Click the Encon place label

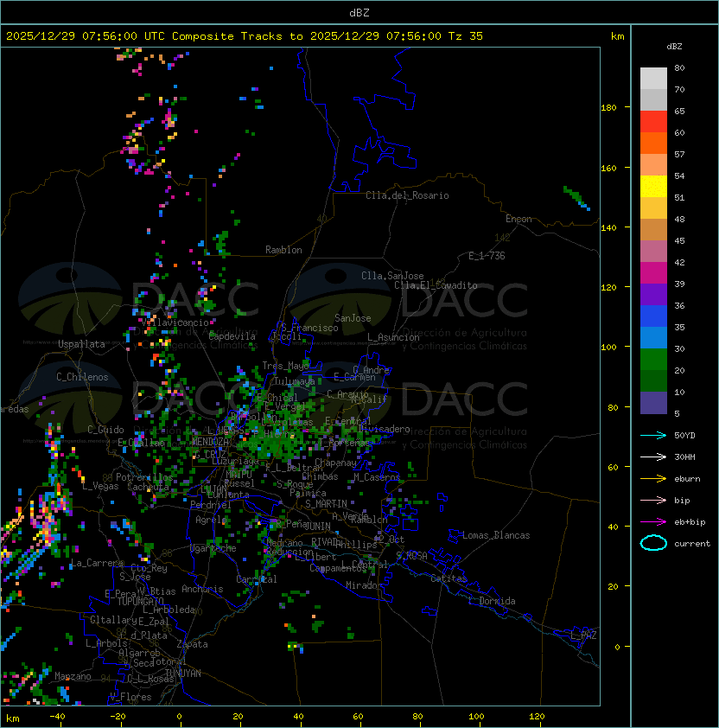pos(519,219)
